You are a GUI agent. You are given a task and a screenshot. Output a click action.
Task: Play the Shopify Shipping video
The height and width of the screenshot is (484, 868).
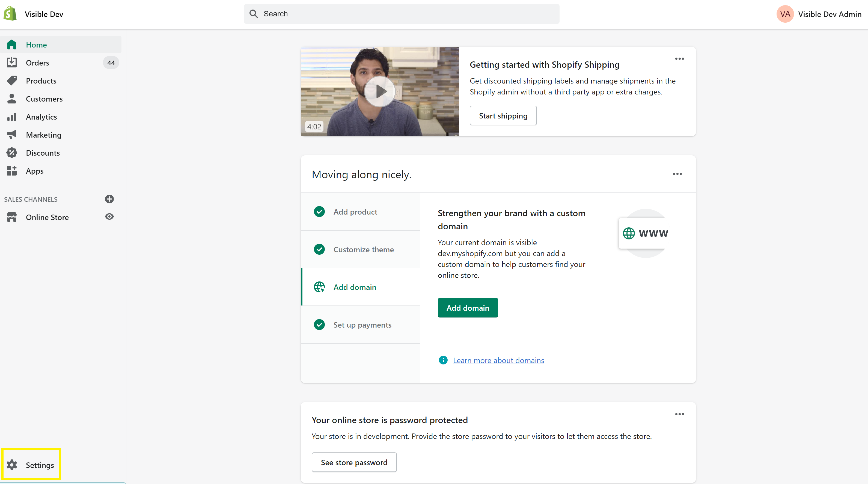coord(379,91)
